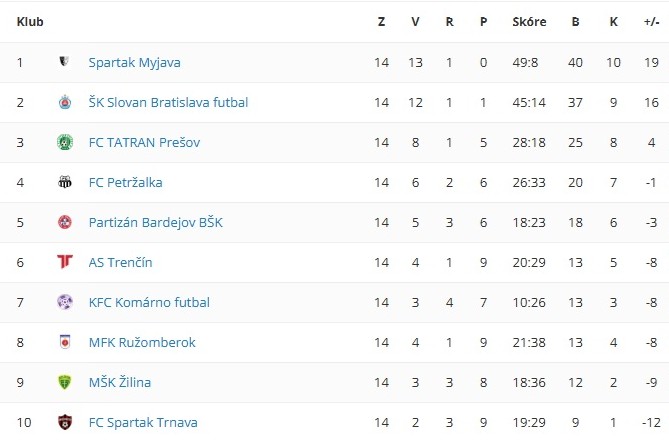The height and width of the screenshot is (441, 669).
Task: Open the FC Petržalka team link
Action: pos(125,182)
